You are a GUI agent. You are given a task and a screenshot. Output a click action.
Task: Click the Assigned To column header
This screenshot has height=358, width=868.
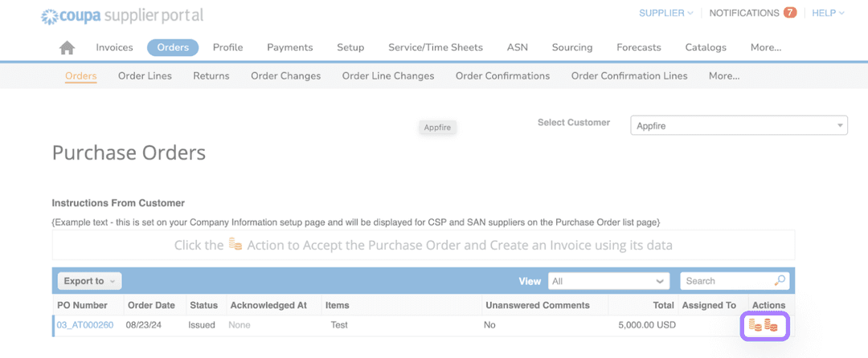click(x=709, y=305)
